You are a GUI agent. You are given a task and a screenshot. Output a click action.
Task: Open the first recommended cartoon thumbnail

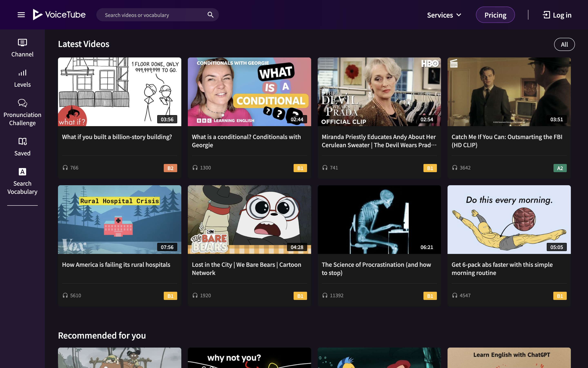[x=120, y=358]
